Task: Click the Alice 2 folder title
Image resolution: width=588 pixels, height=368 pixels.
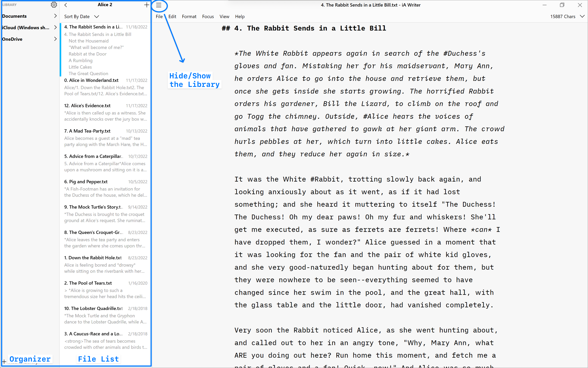Action: pyautogui.click(x=105, y=5)
